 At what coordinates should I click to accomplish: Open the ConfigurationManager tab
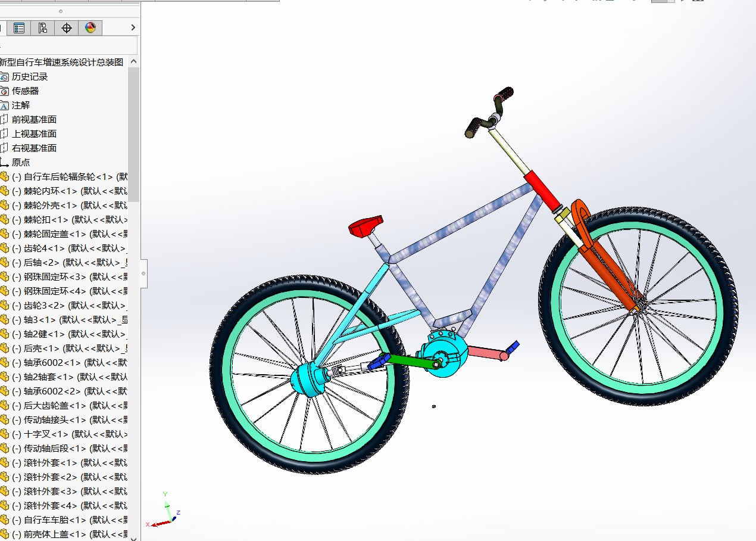(x=42, y=28)
